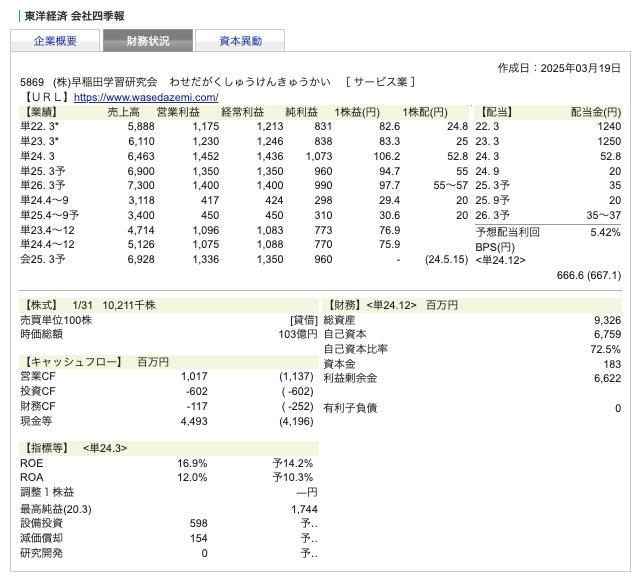Click dividend value 1240 for 22. 3

click(609, 127)
